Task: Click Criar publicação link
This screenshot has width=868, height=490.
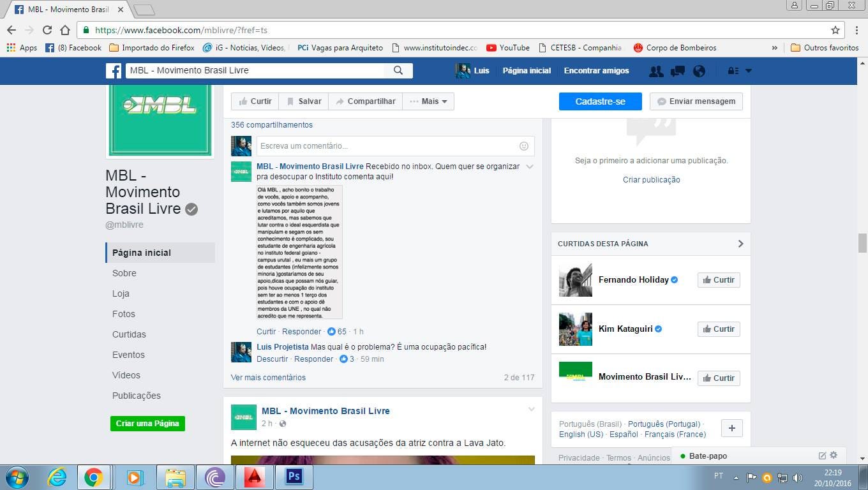Action: point(652,180)
